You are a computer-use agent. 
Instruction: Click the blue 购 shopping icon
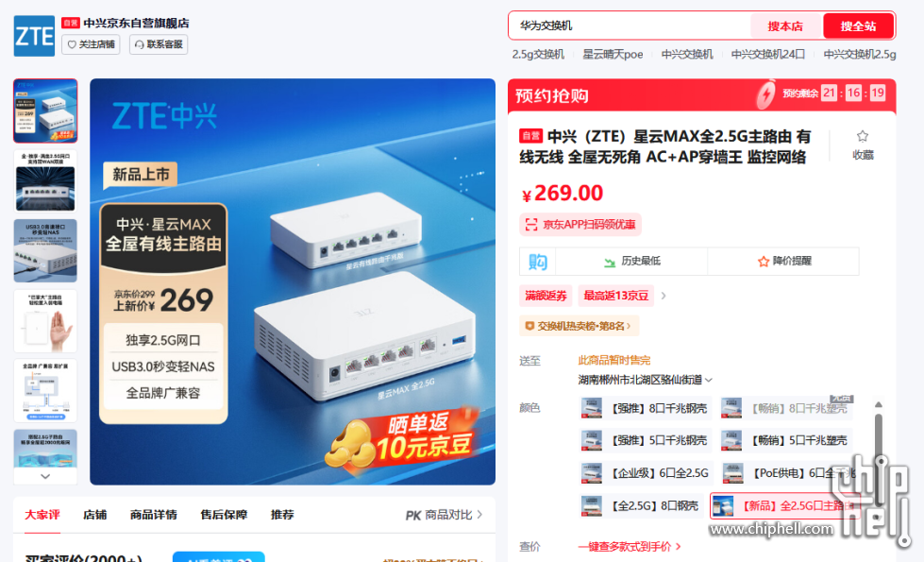pyautogui.click(x=537, y=262)
